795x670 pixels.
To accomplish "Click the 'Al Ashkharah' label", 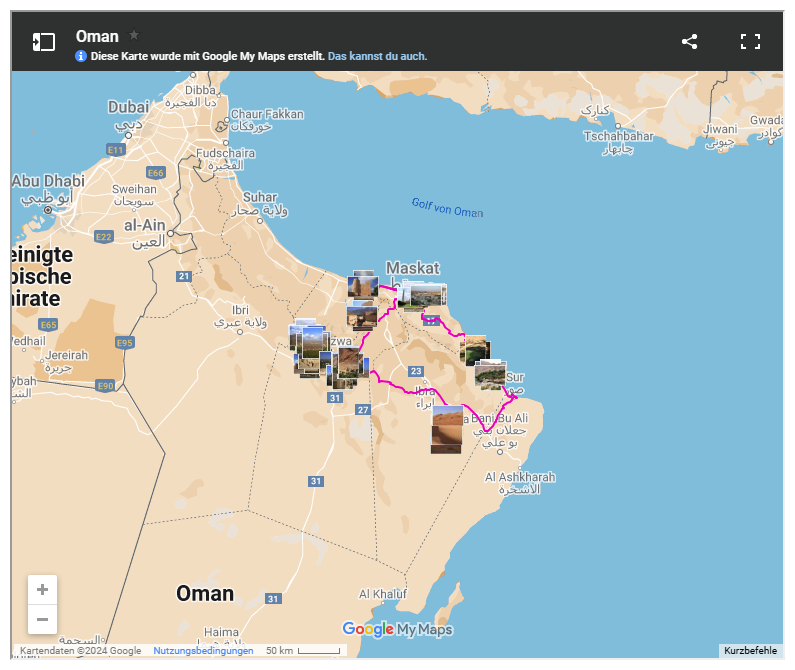I will pos(520,477).
